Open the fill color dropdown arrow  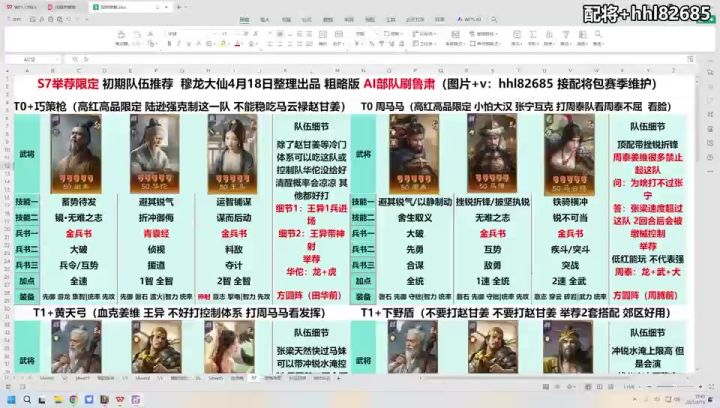229,44
